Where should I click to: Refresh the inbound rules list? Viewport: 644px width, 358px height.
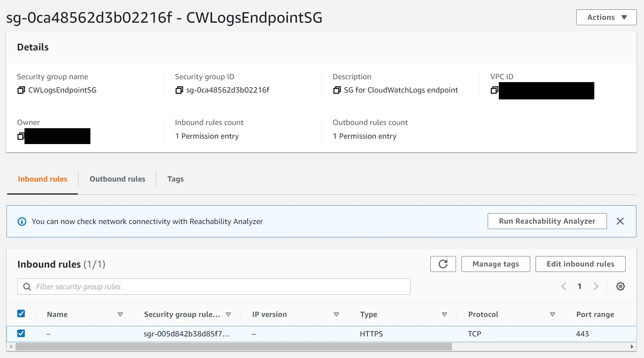coord(443,264)
